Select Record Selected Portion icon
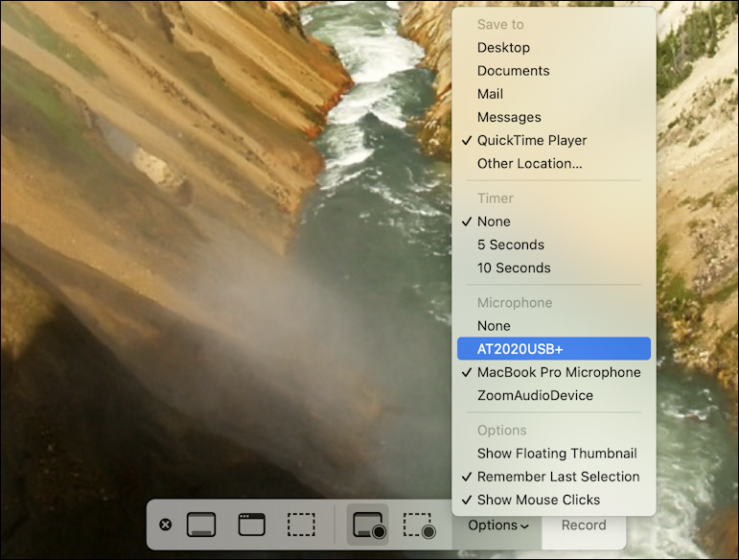This screenshot has height=560, width=739. (x=419, y=525)
